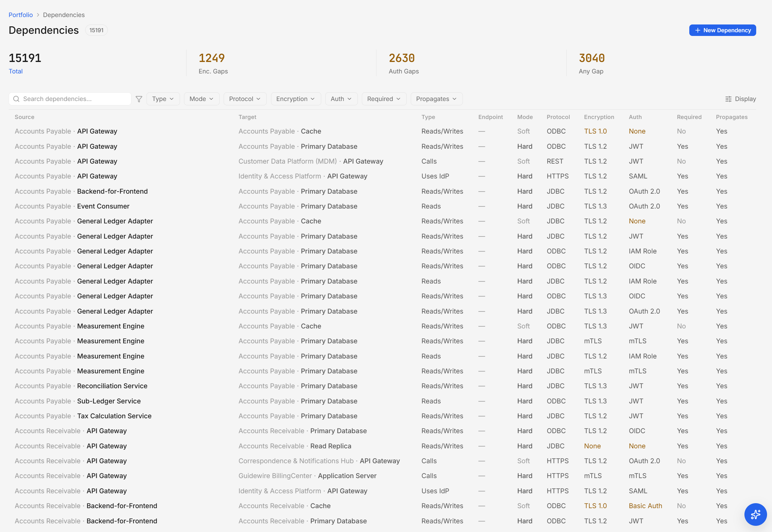Image resolution: width=772 pixels, height=532 pixels.
Task: Click Guidewire BillingCenter Application Server target
Action: click(307, 476)
